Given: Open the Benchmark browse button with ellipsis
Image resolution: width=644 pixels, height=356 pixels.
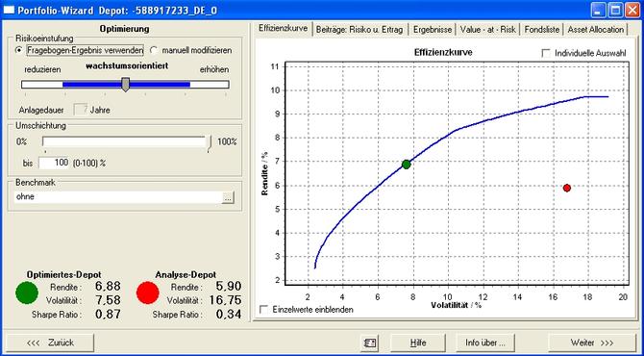Looking at the screenshot, I should pyautogui.click(x=228, y=197).
